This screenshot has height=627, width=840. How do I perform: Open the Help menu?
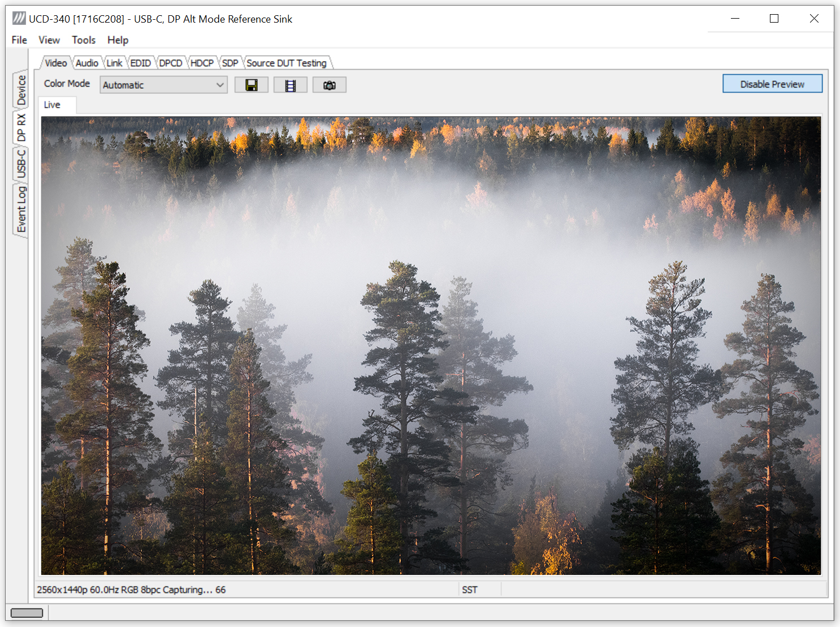click(x=118, y=40)
